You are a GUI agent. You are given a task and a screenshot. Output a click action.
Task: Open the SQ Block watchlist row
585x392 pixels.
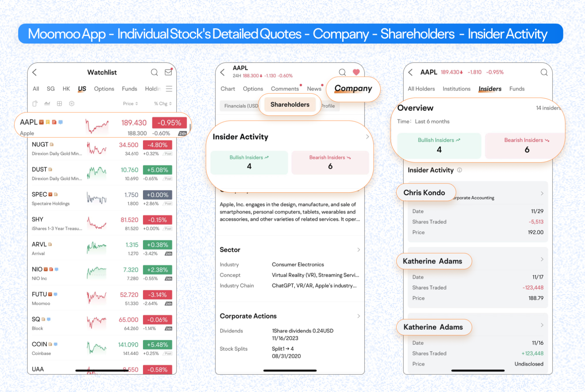click(102, 324)
